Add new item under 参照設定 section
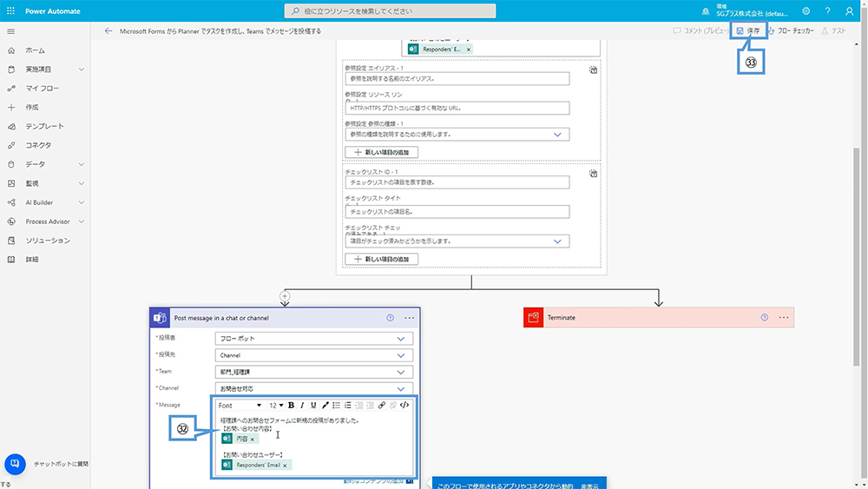 click(x=381, y=152)
